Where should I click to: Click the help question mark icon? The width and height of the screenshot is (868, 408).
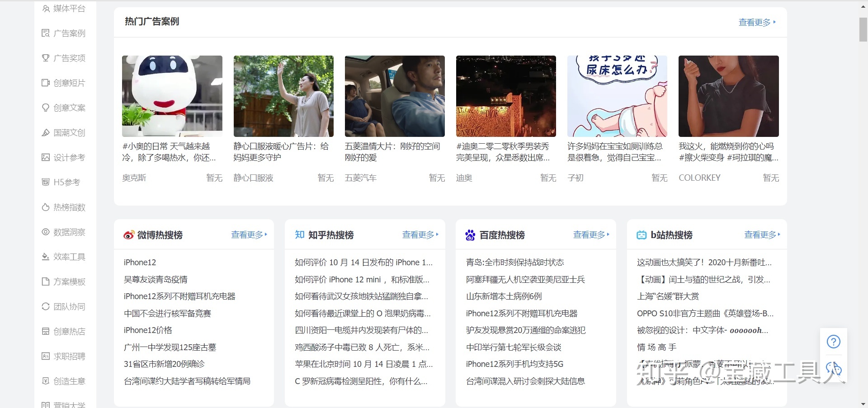(833, 342)
